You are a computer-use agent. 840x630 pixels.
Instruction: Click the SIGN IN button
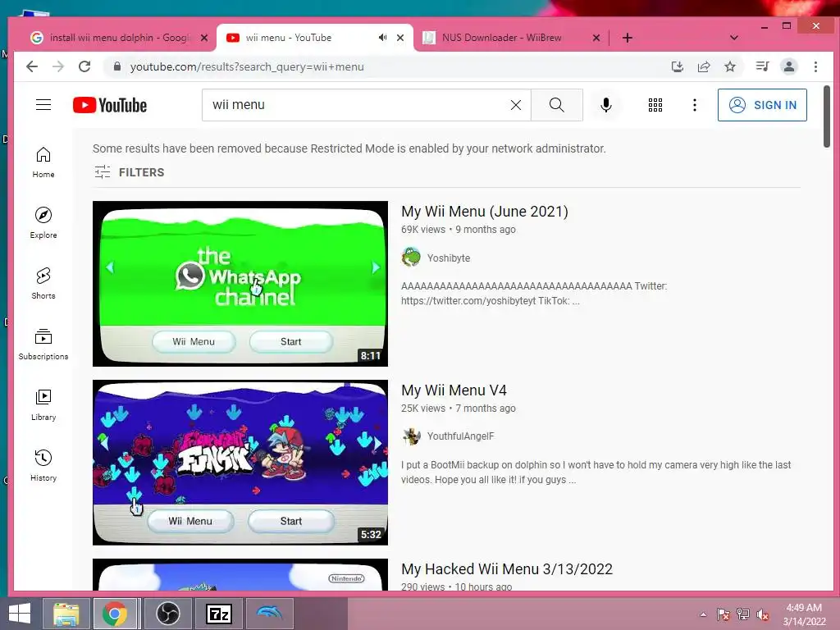(762, 105)
